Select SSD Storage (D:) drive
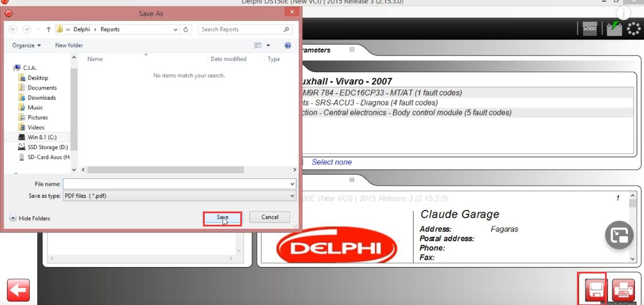644x305 pixels. (44, 147)
